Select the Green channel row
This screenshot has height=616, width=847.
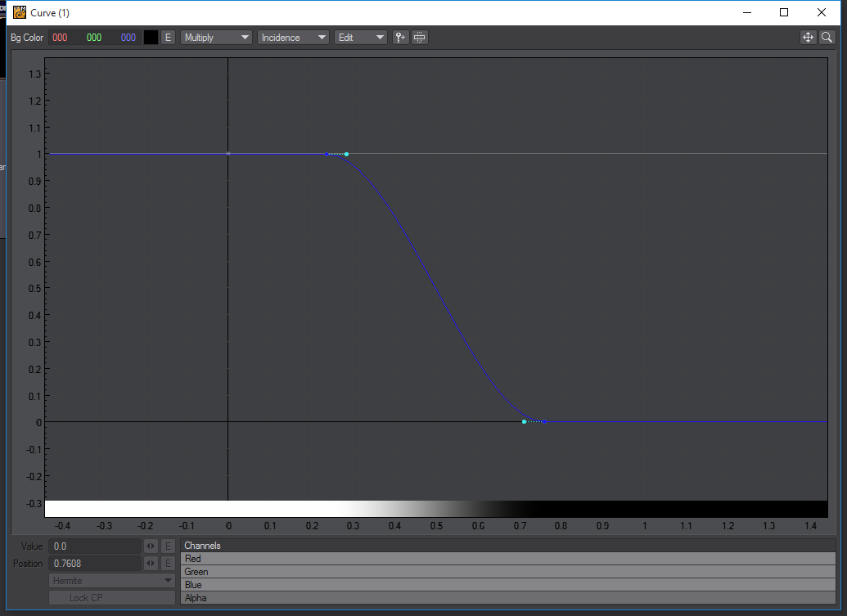pyautogui.click(x=507, y=572)
